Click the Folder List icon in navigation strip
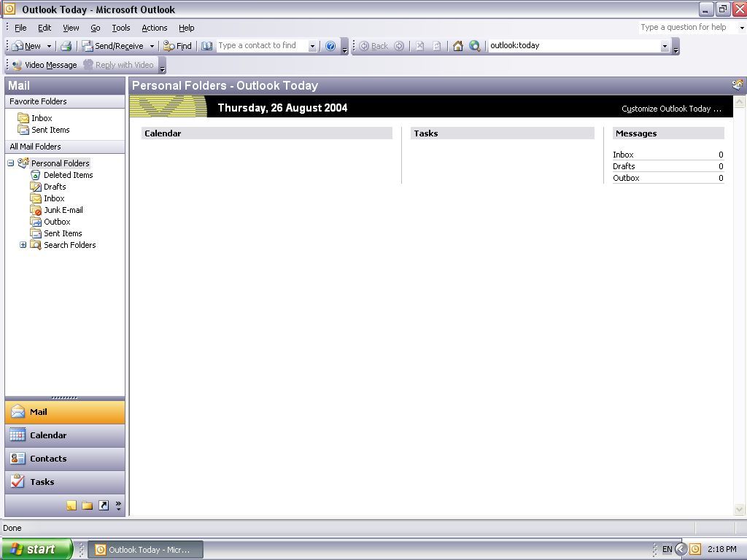Viewport: 747px width, 560px height. (88, 505)
